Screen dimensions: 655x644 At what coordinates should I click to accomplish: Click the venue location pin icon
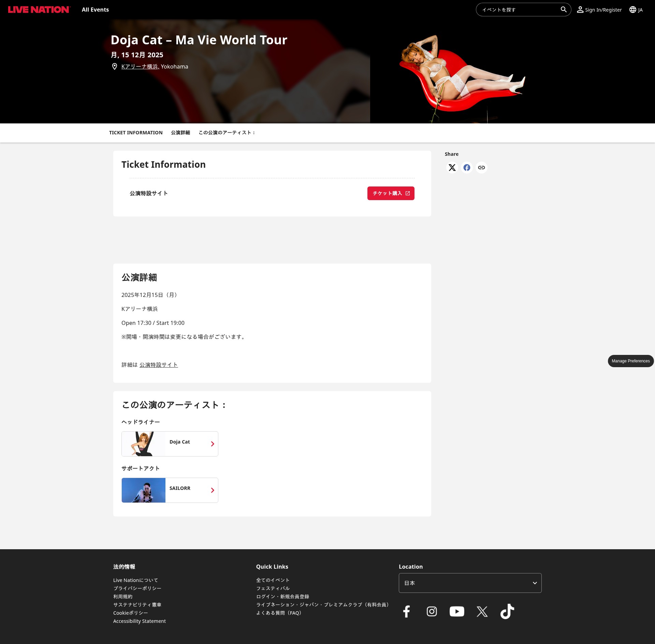click(115, 66)
